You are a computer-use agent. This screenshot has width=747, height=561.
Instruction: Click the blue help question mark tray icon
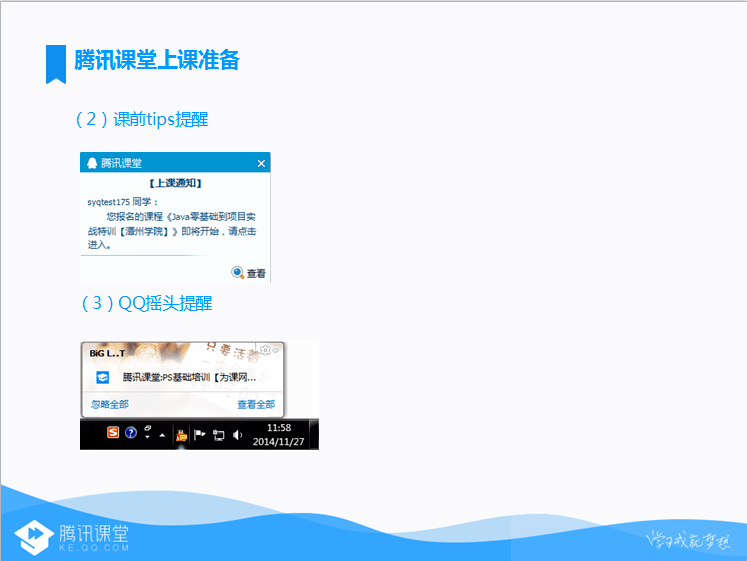(x=131, y=434)
